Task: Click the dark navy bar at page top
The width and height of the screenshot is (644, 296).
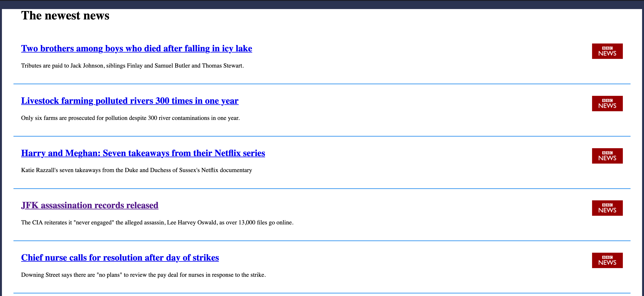Action: pyautogui.click(x=322, y=4)
